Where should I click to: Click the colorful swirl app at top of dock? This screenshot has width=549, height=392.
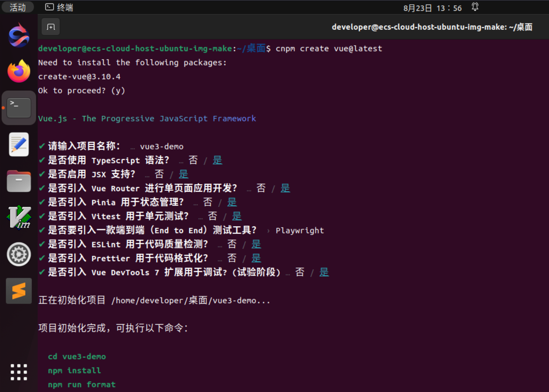(19, 34)
